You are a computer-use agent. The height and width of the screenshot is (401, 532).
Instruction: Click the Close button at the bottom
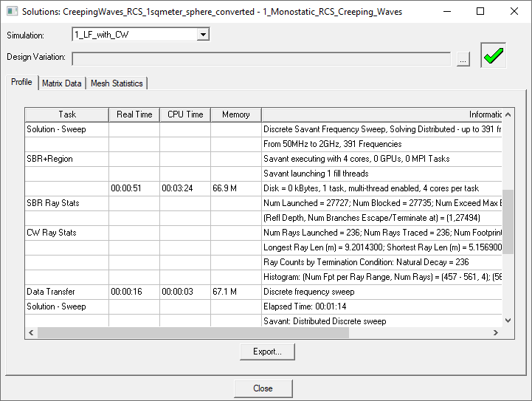click(263, 388)
